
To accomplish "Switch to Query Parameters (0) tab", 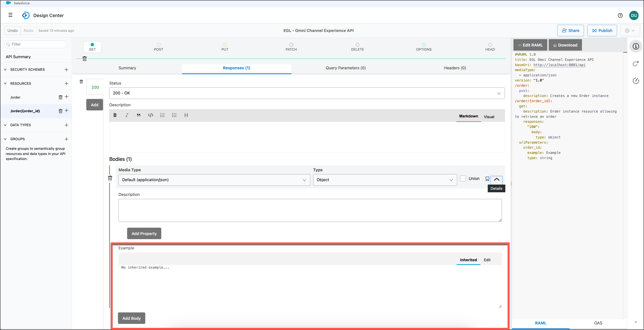I will [x=346, y=68].
